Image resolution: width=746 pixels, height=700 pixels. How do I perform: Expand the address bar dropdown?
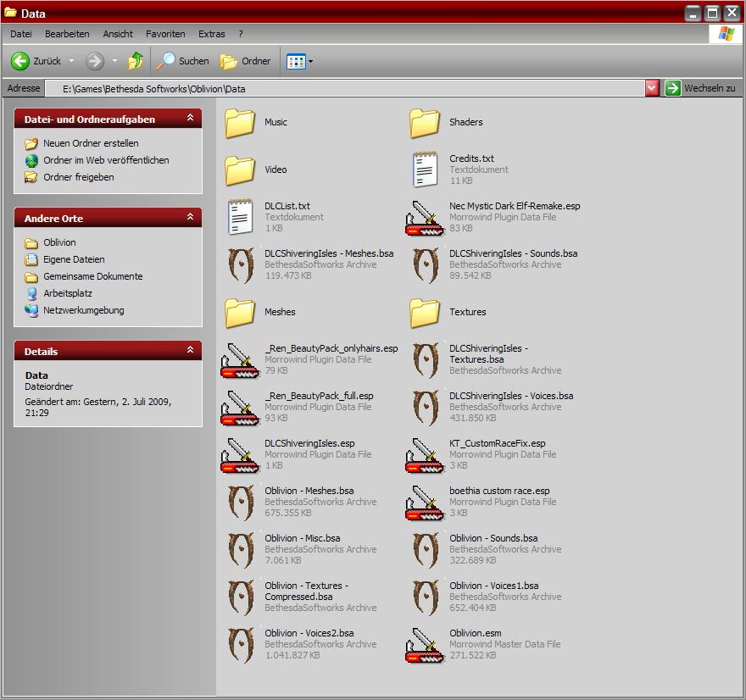(x=652, y=88)
